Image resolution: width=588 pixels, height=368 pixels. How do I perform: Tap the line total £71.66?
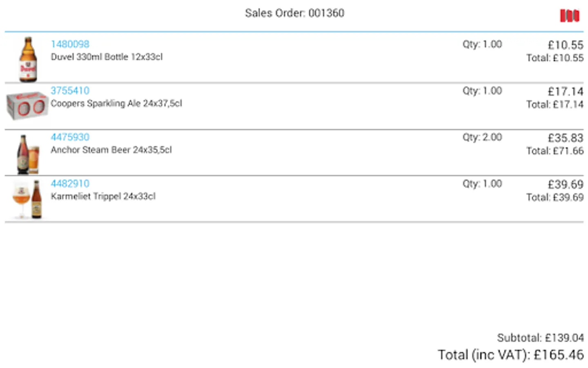pos(555,151)
